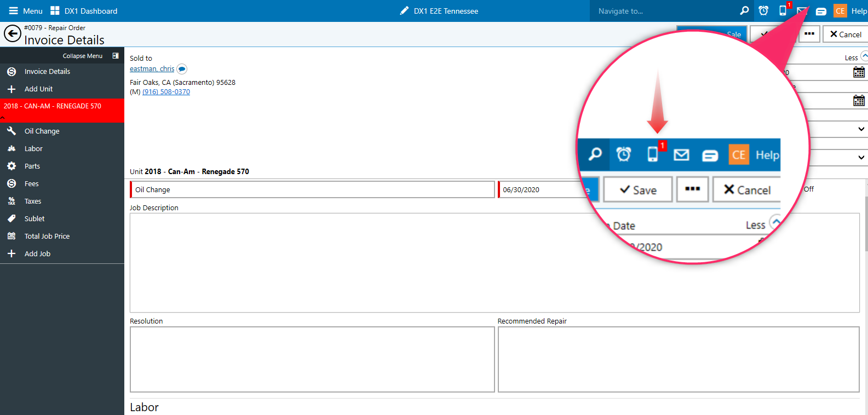Open the second calendar date picker icon
This screenshot has width=868, height=415.
pos(859,101)
